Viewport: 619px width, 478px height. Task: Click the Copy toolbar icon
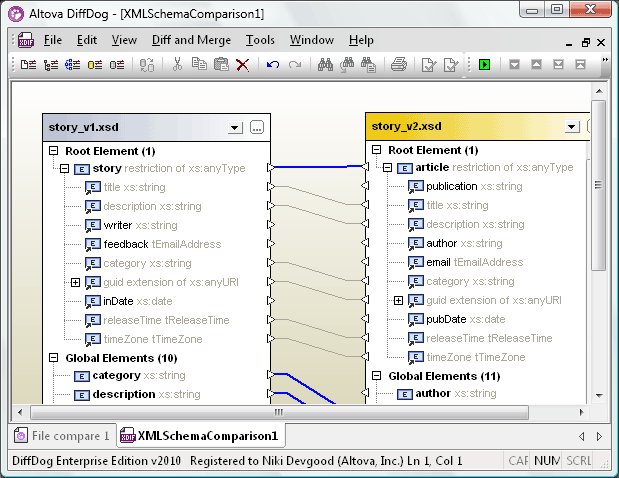point(199,64)
